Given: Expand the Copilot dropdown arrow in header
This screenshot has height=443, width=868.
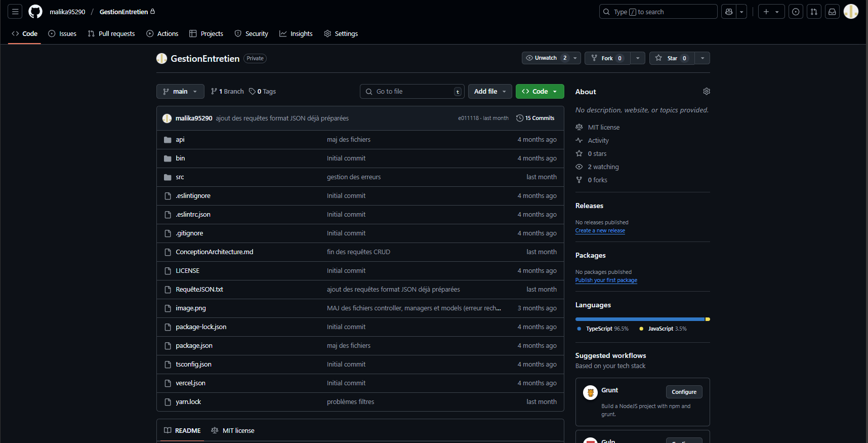Looking at the screenshot, I should 741,12.
